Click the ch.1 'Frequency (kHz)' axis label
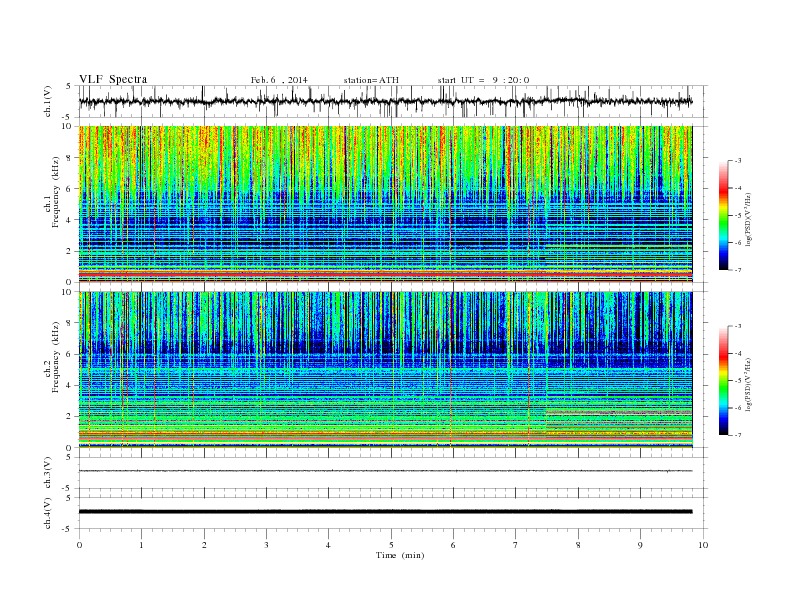 [55, 192]
